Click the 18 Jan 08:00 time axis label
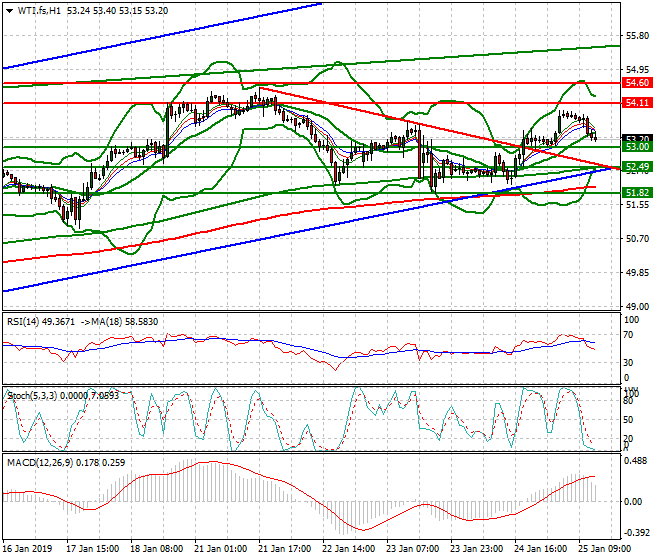660x560 pixels. click(x=157, y=549)
